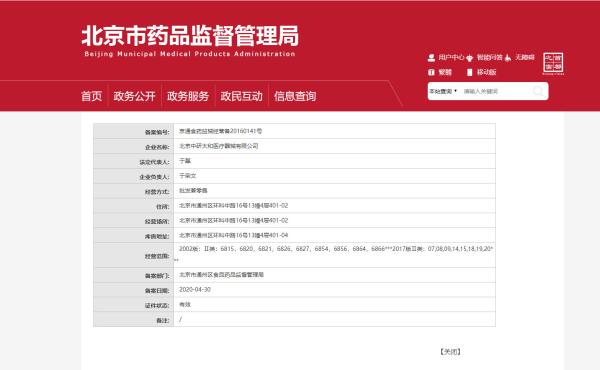Click the 繁體 traditional Chinese icon
This screenshot has width=600, height=370.
pos(431,72)
